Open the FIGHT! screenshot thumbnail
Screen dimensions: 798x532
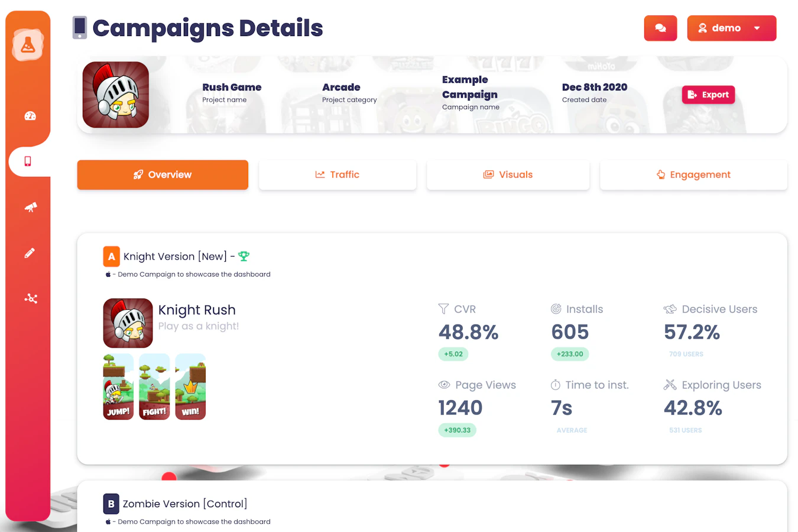pyautogui.click(x=154, y=387)
